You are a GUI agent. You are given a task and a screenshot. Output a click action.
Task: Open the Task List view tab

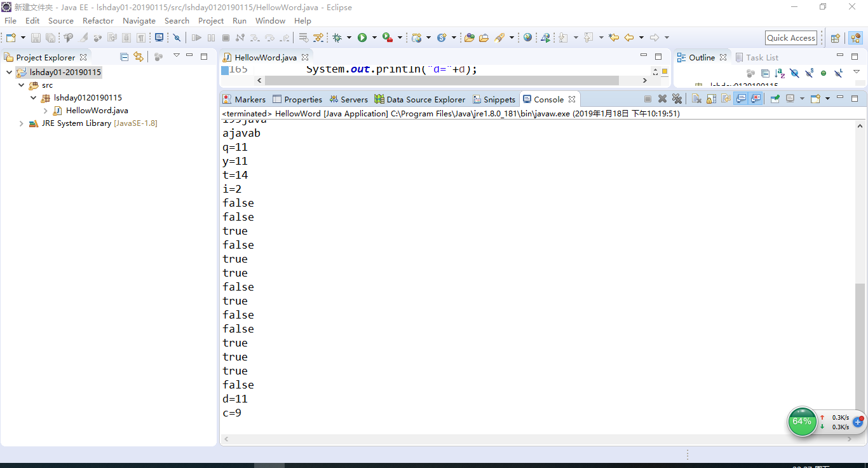point(761,57)
